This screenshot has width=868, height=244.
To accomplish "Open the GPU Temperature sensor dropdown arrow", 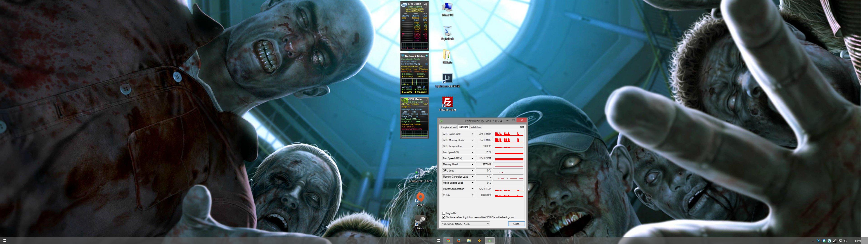I will click(472, 146).
